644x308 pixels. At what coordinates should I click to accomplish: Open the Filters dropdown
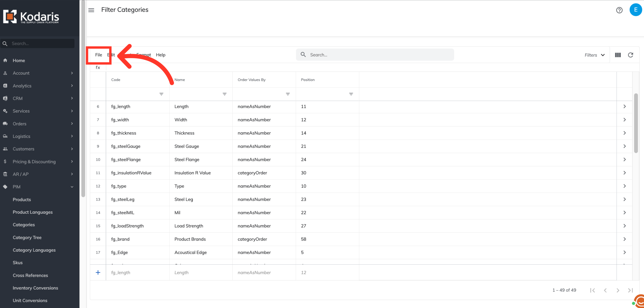click(595, 55)
